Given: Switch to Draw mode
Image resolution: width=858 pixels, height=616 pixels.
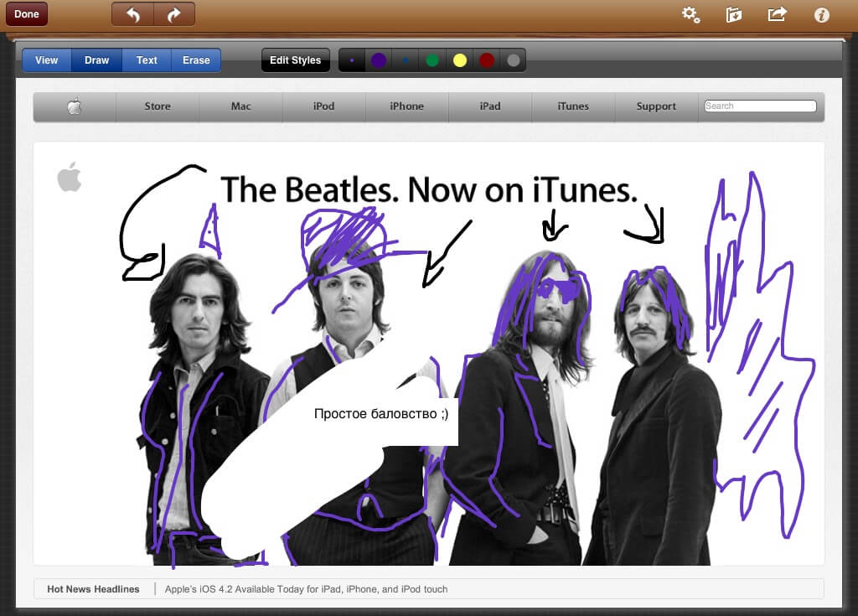Looking at the screenshot, I should pyautogui.click(x=97, y=60).
